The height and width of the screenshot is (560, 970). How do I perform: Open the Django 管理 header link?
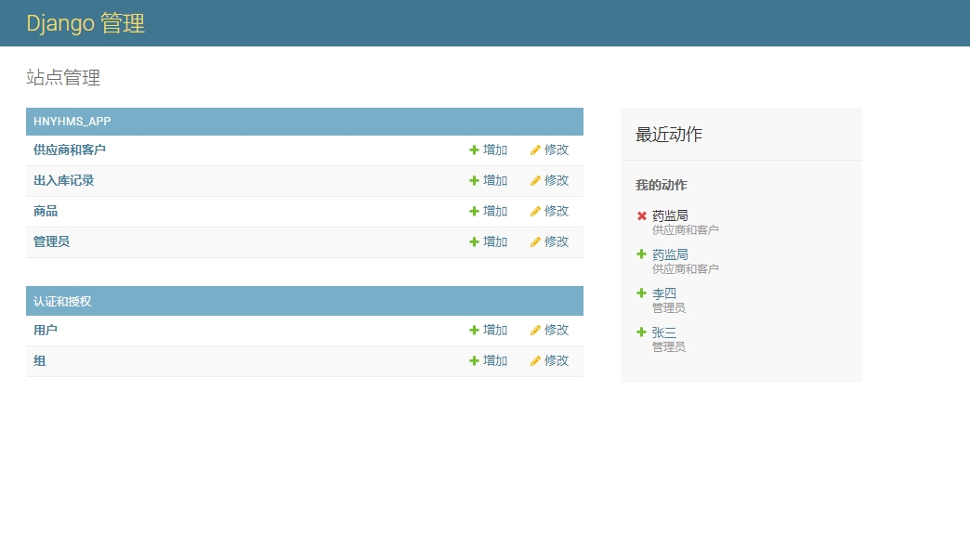(x=85, y=23)
